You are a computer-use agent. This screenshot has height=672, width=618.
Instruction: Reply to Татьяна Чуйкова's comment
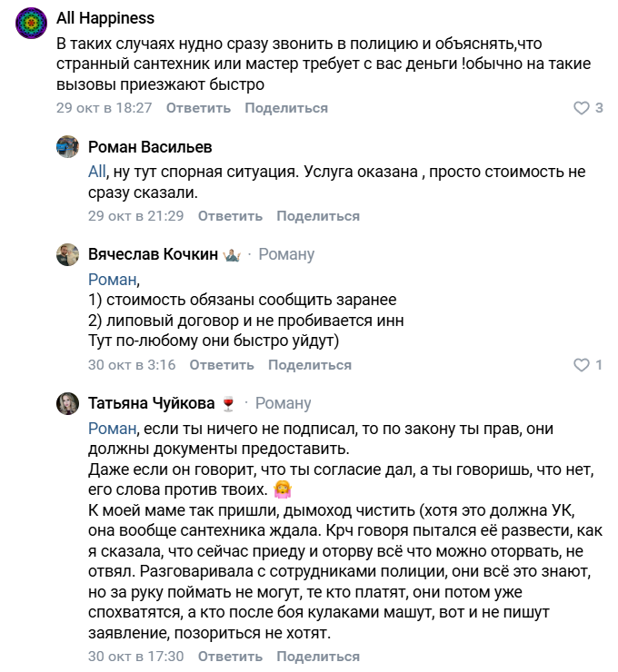click(230, 656)
